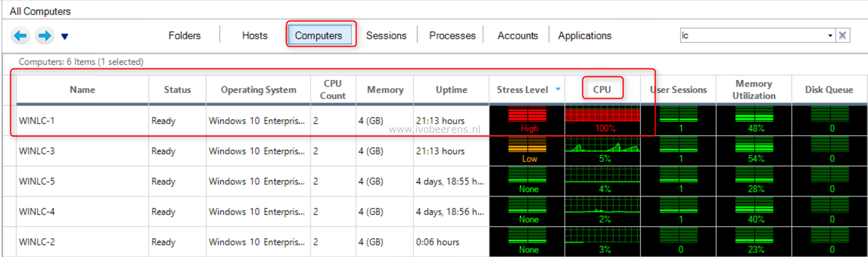868x257 pixels.
Task: Clear the search filter with X
Action: [843, 35]
